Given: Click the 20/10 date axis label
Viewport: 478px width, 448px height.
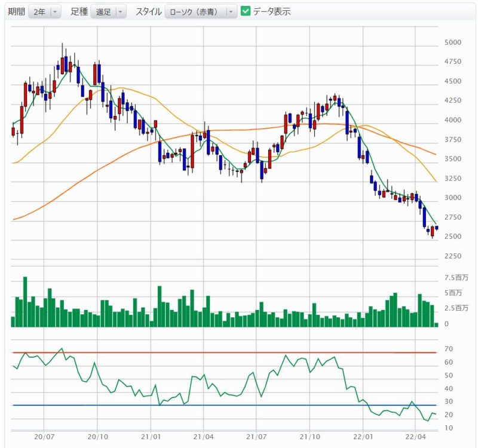Looking at the screenshot, I should point(97,437).
